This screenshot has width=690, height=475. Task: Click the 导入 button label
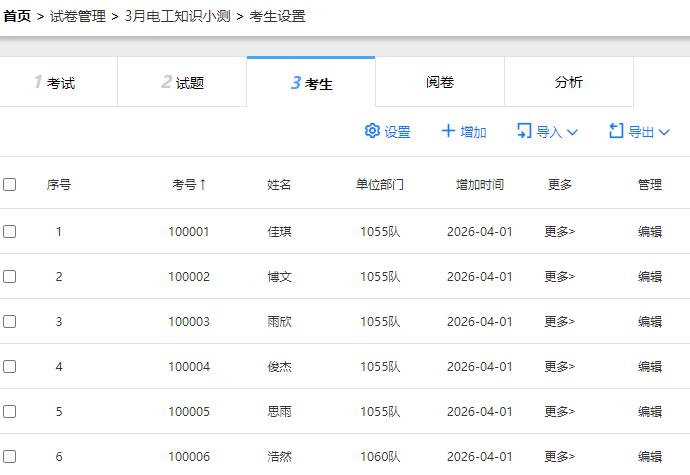(549, 132)
